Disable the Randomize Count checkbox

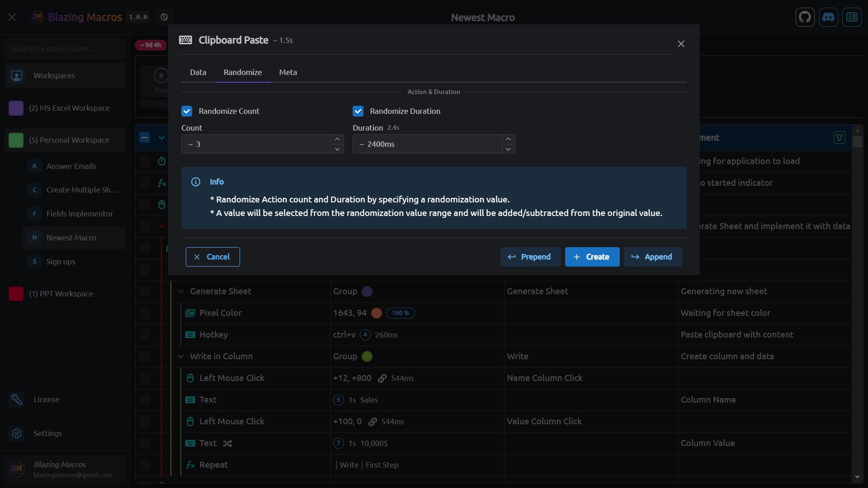[187, 111]
